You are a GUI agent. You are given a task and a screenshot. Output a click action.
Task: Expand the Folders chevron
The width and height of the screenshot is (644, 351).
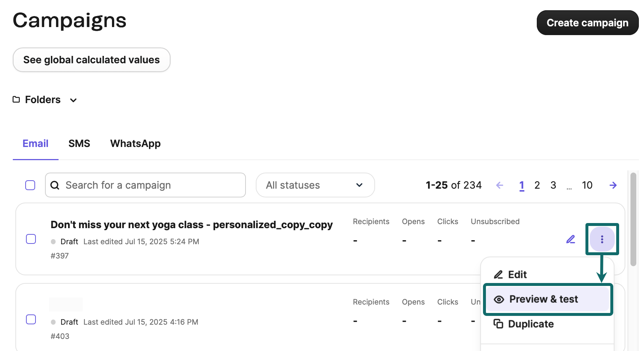coord(73,100)
